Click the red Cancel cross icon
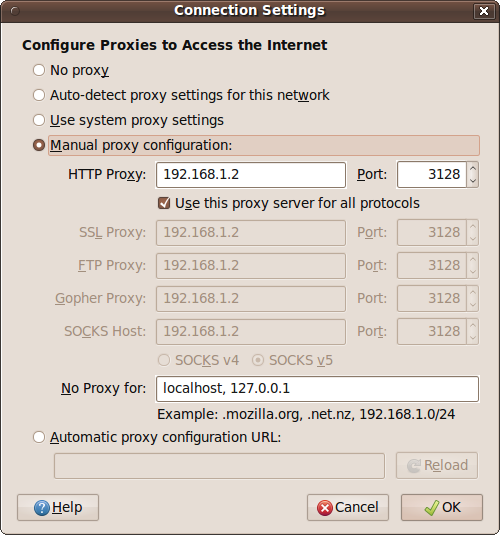Image resolution: width=500 pixels, height=535 pixels. point(325,508)
